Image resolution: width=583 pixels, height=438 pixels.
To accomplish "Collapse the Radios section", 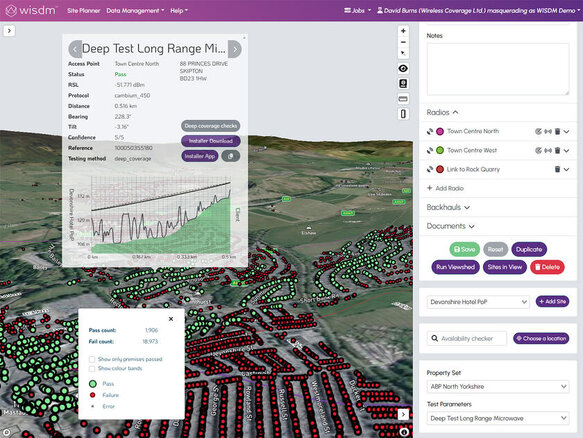I will pyautogui.click(x=442, y=112).
